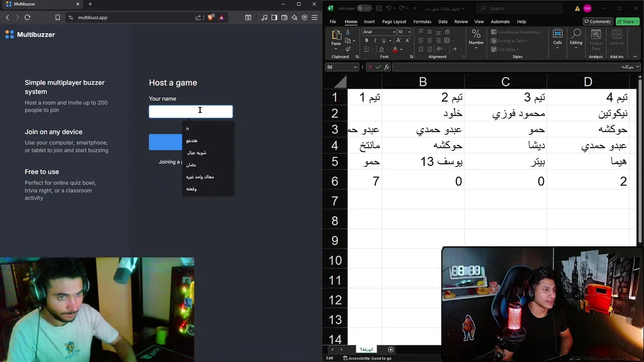Toggle Bold formatting
This screenshot has width=644, height=362.
[x=366, y=41]
